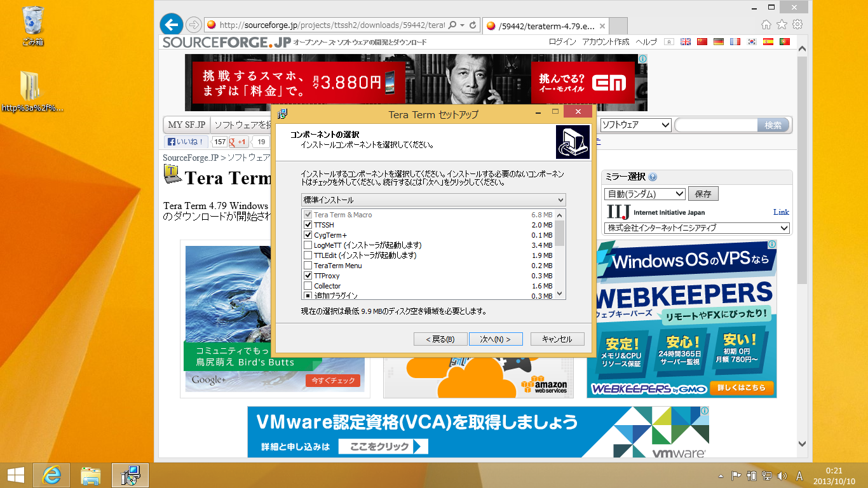The image size is (868, 488).
Task: Switch site language using the Portuguese flag
Action: tap(785, 42)
